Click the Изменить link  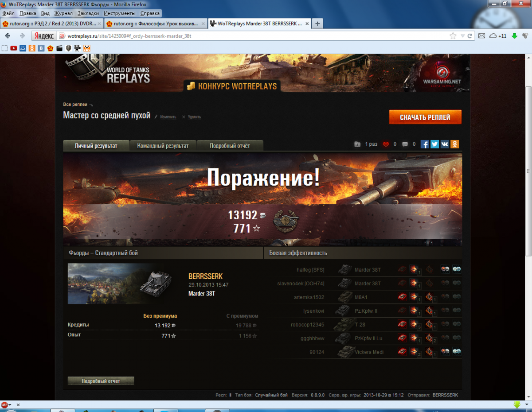(x=168, y=117)
